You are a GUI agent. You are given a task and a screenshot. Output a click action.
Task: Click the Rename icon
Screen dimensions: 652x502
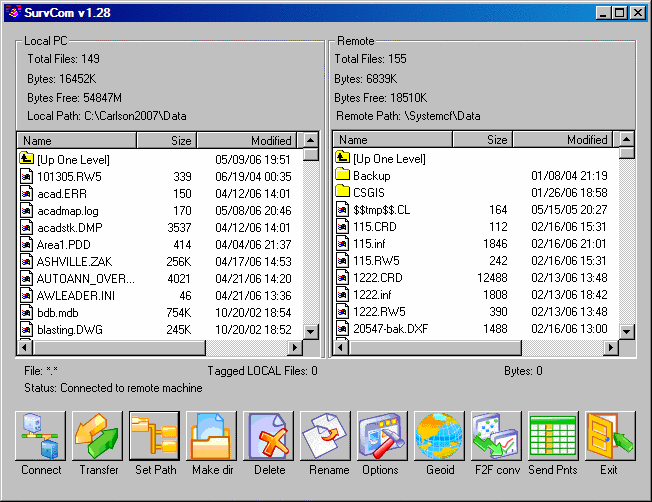325,435
